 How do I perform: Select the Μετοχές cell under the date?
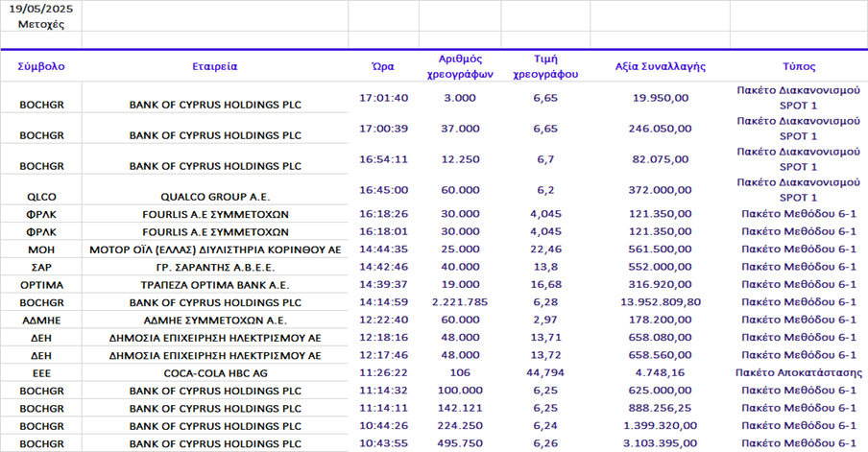(41, 24)
